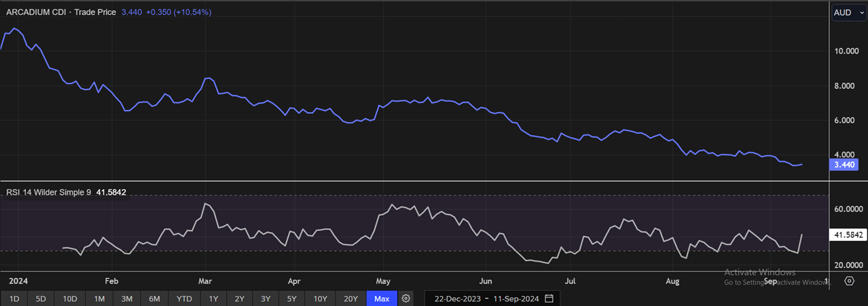Select the 5D time range
The image size is (868, 306).
tap(41, 299)
